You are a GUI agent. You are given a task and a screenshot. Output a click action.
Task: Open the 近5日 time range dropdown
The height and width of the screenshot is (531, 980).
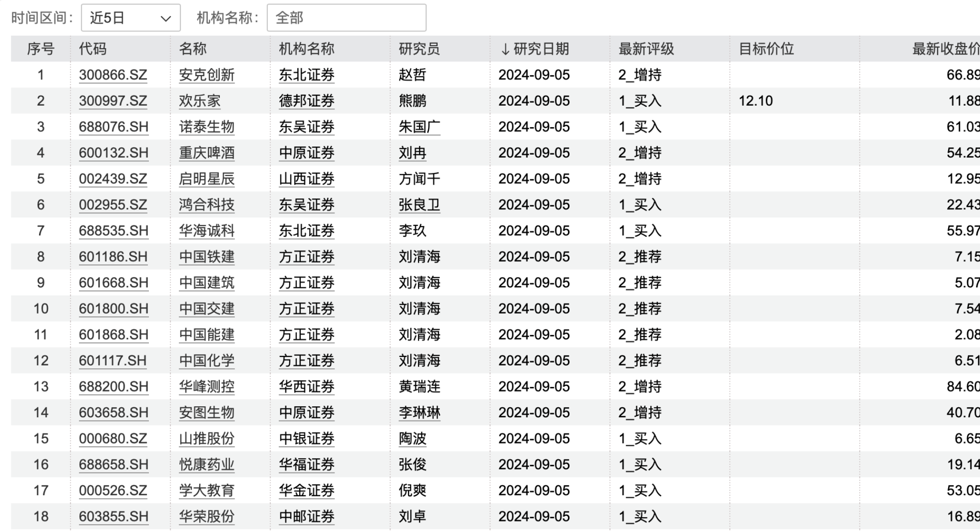[x=130, y=18]
